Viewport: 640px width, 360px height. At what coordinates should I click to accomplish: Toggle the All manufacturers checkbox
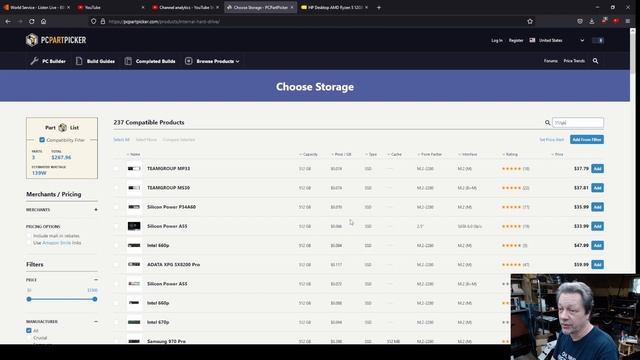pos(29,331)
